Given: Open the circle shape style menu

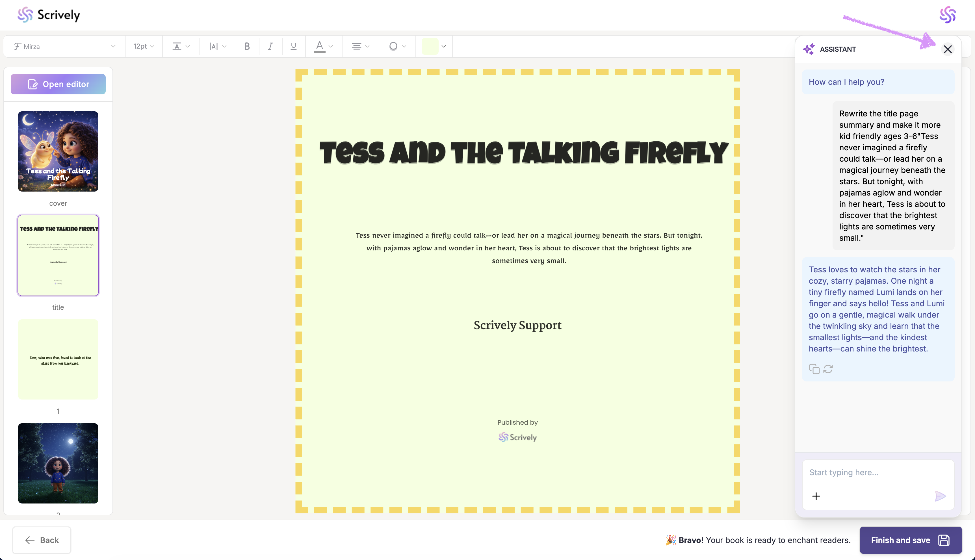Looking at the screenshot, I should coord(397,46).
